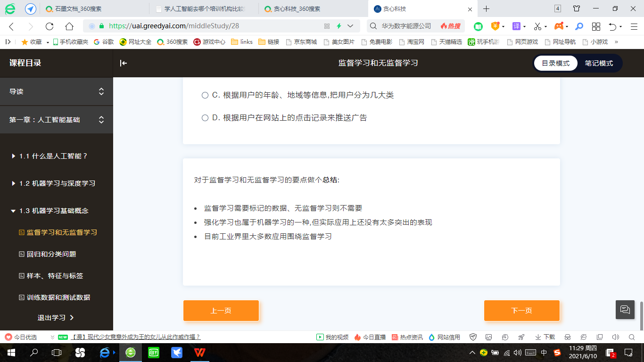
Task: Collapse 第一章：人工智能基础 chapter
Action: (x=101, y=120)
